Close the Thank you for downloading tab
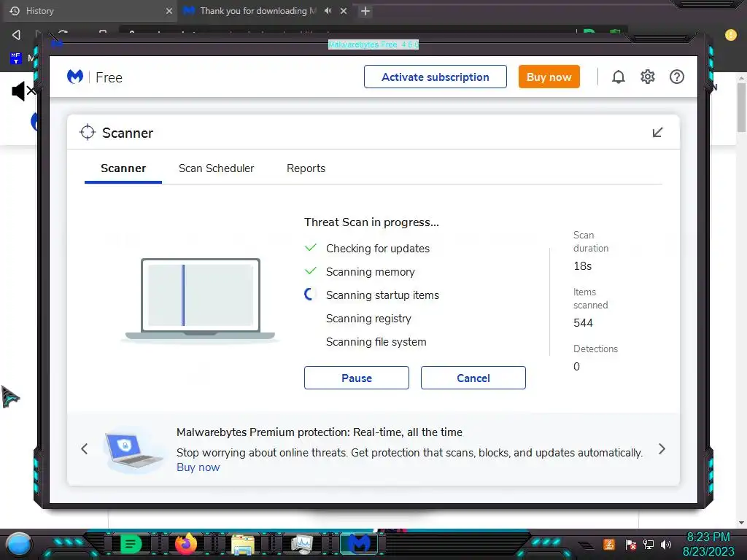Viewport: 747px width, 560px height. (344, 11)
